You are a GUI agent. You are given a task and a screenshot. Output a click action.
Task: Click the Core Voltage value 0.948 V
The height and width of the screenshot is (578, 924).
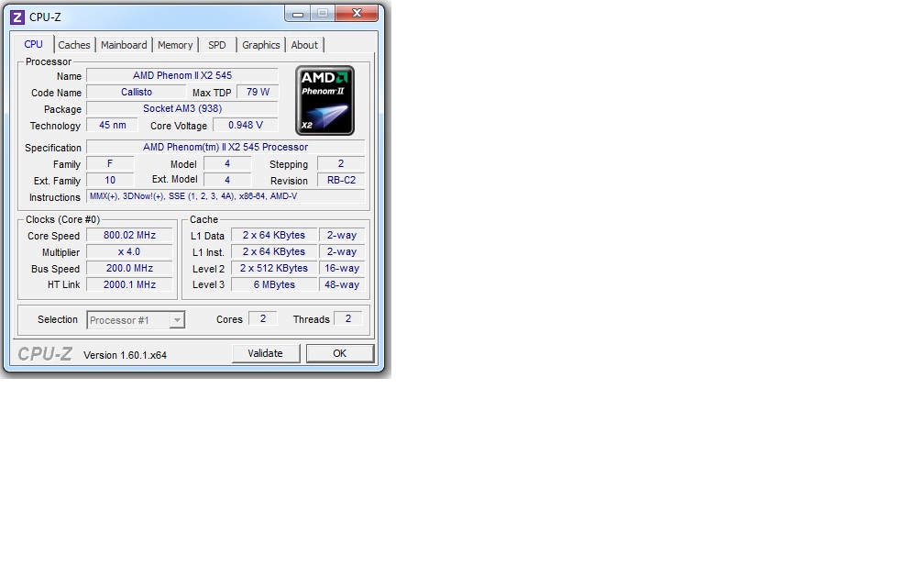tap(245, 125)
